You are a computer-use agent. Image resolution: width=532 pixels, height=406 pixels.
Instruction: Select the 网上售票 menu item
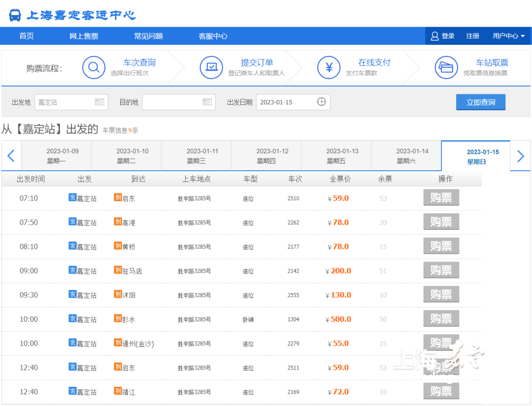coord(84,35)
